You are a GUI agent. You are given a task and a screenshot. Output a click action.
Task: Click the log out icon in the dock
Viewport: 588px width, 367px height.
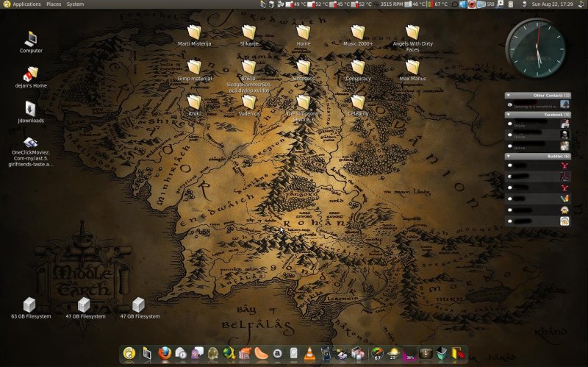(x=459, y=353)
